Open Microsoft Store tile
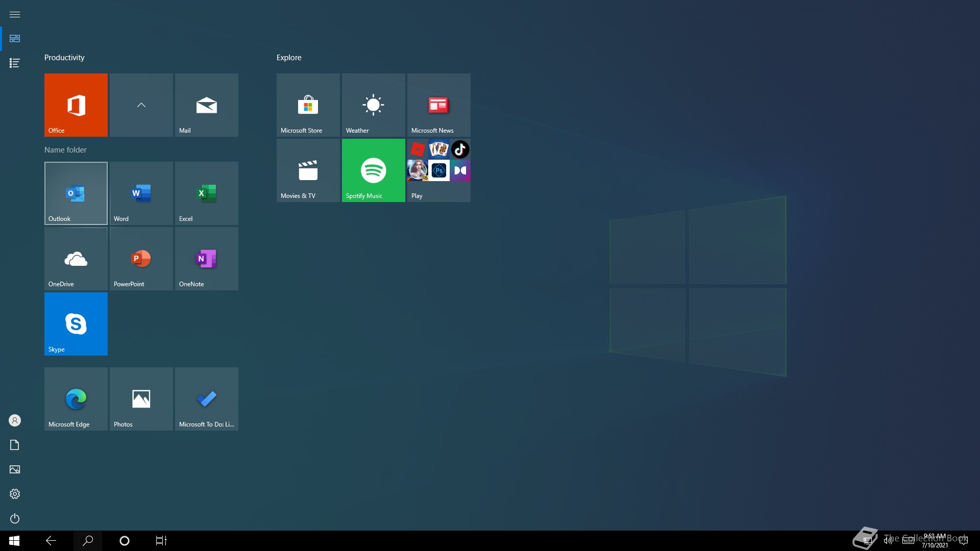Screen dimensions: 980x551 coord(308,105)
